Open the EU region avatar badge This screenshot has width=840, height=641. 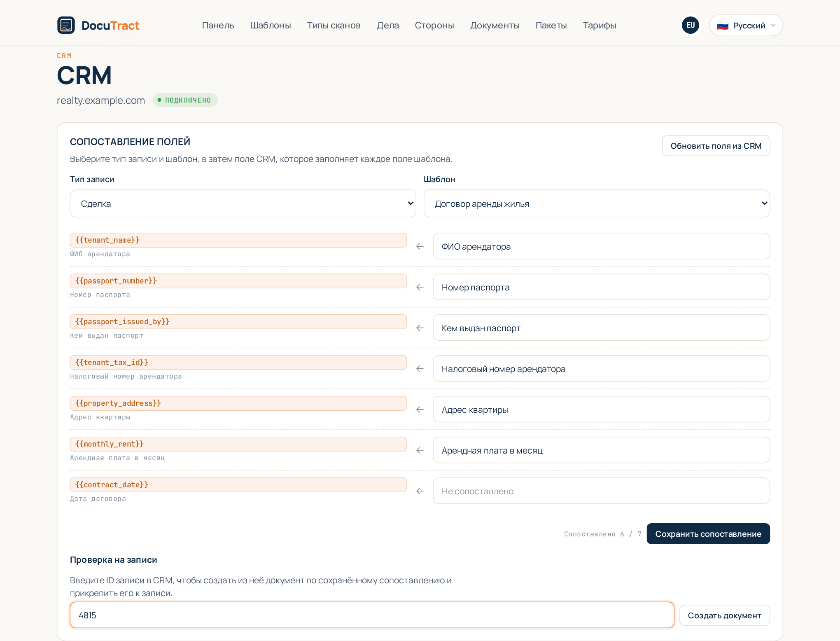691,25
